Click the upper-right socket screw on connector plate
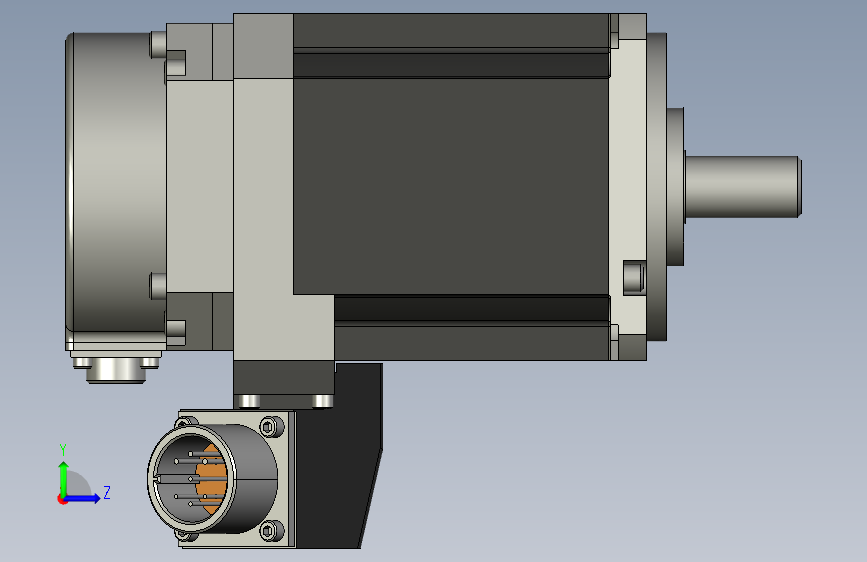The height and width of the screenshot is (562, 867). pos(269,426)
